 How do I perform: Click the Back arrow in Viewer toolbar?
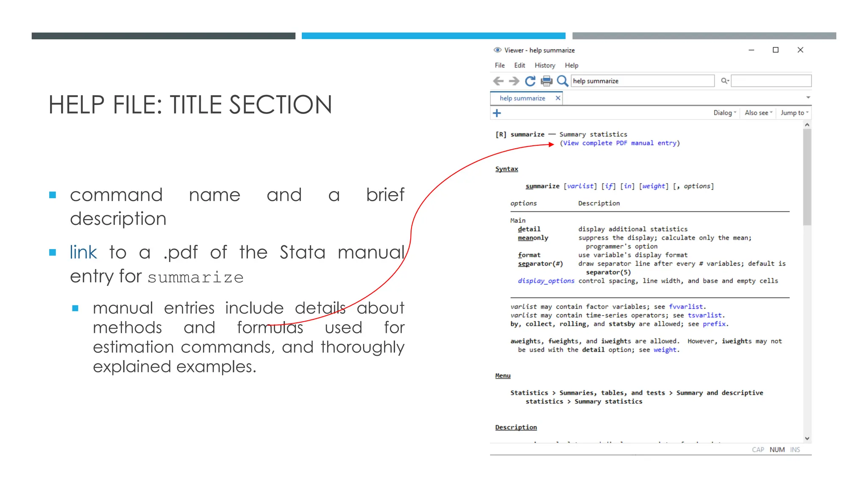[x=498, y=81]
